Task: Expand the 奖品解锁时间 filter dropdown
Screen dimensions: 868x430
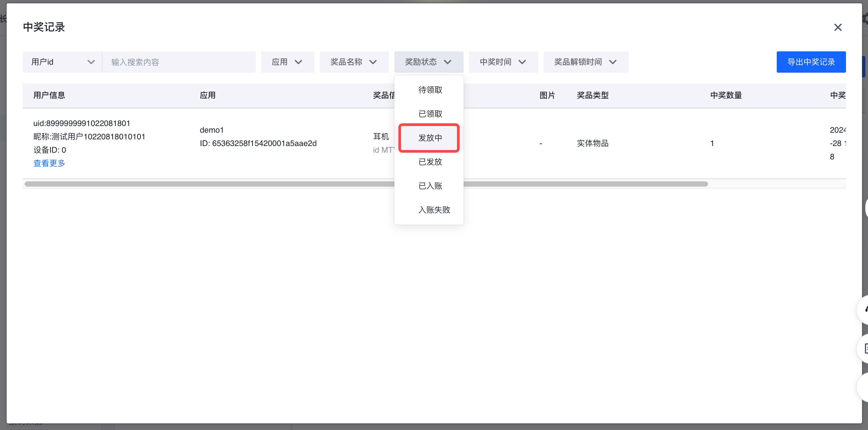Action: click(x=586, y=62)
